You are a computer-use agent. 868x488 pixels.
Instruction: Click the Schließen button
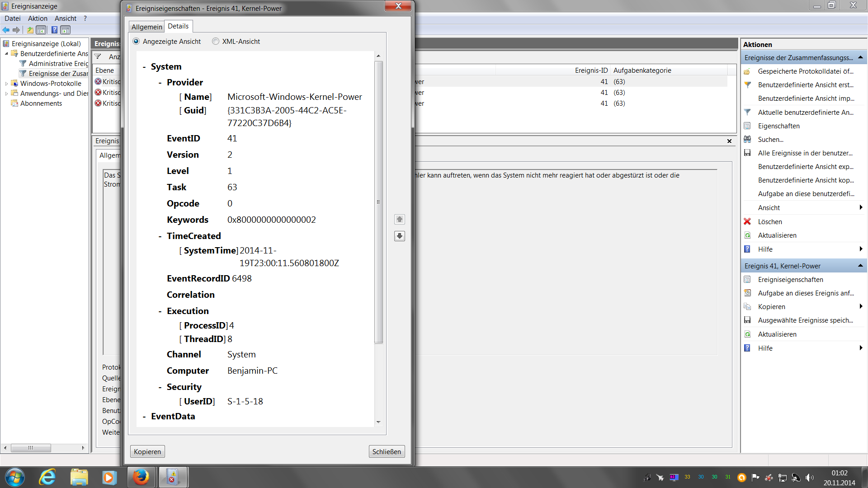[386, 451]
